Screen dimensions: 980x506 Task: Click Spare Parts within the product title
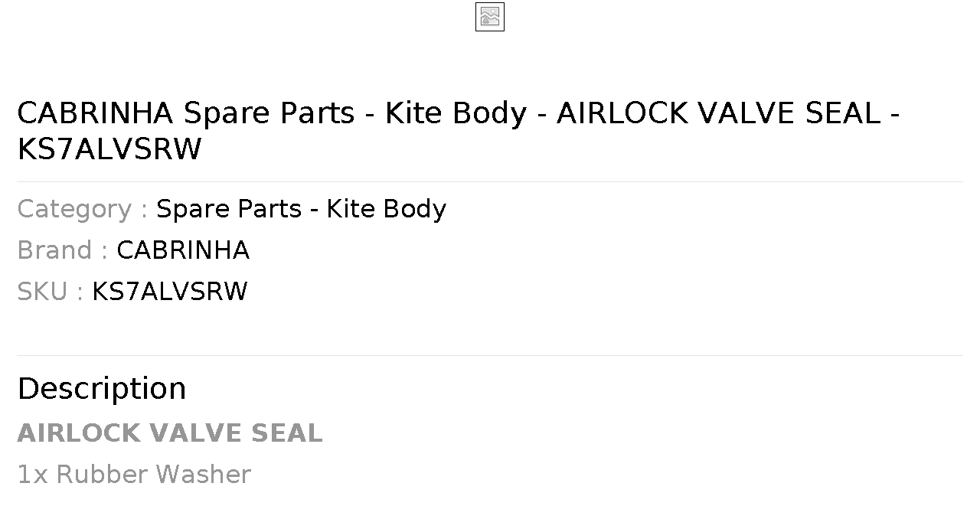point(269,113)
